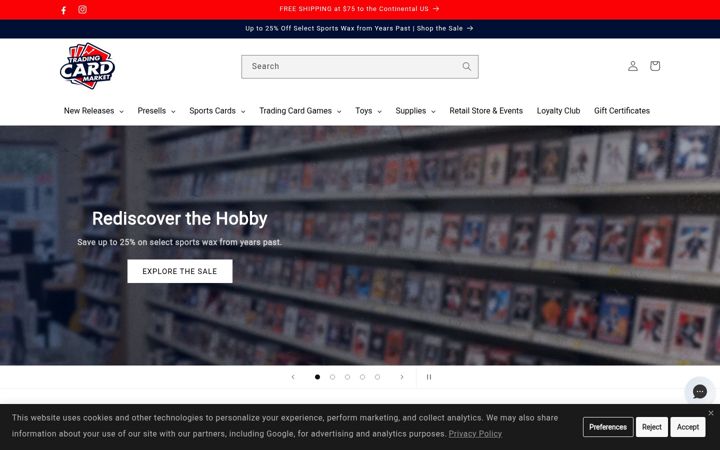Expand the Supplies menu
The width and height of the screenshot is (720, 450).
(416, 111)
